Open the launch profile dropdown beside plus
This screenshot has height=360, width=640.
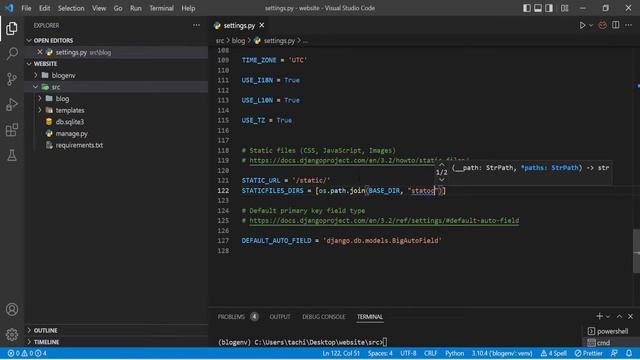click(x=608, y=316)
